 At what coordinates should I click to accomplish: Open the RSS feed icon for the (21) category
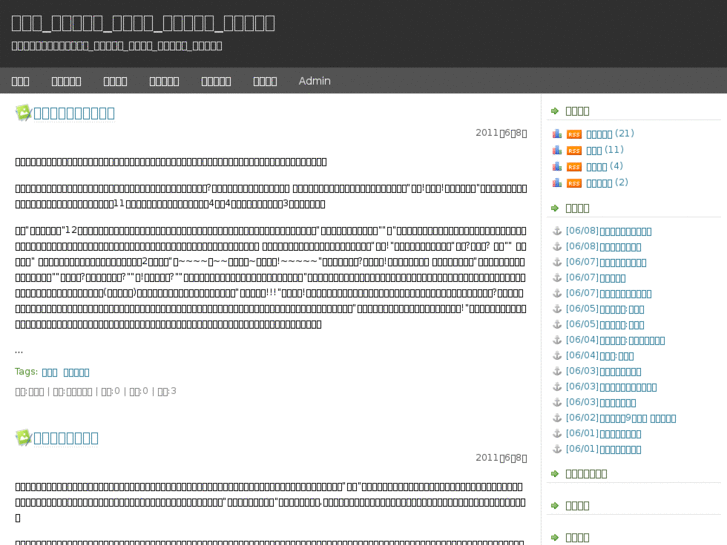coord(574,135)
